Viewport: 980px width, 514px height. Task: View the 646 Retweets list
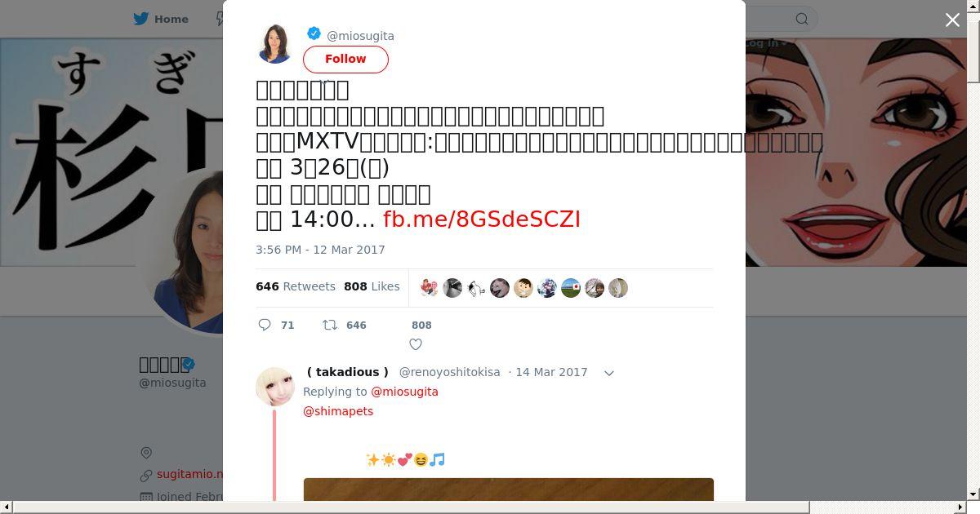pyautogui.click(x=296, y=286)
